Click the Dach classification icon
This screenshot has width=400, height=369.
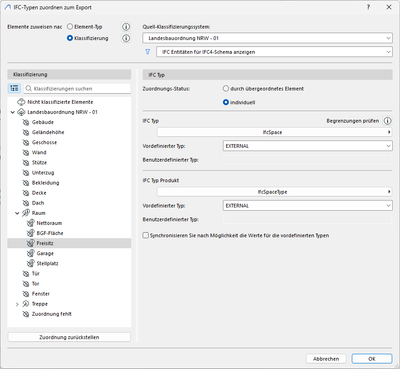tap(26, 203)
